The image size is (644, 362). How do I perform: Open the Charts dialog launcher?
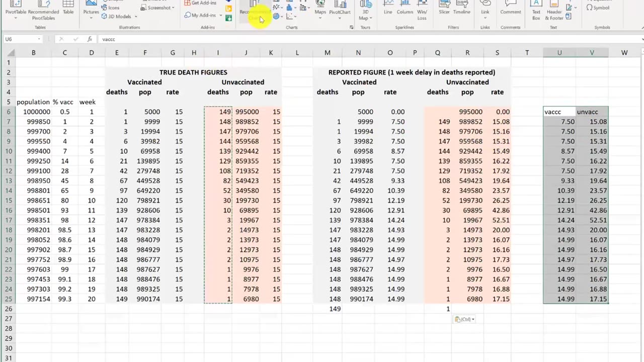click(x=351, y=28)
